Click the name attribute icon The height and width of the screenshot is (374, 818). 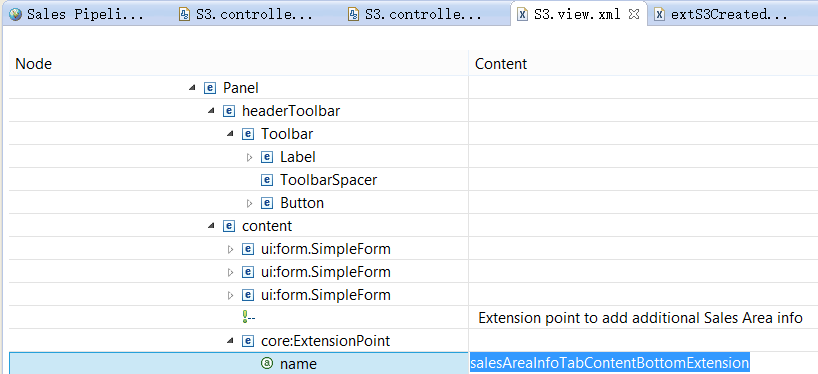[x=267, y=364]
